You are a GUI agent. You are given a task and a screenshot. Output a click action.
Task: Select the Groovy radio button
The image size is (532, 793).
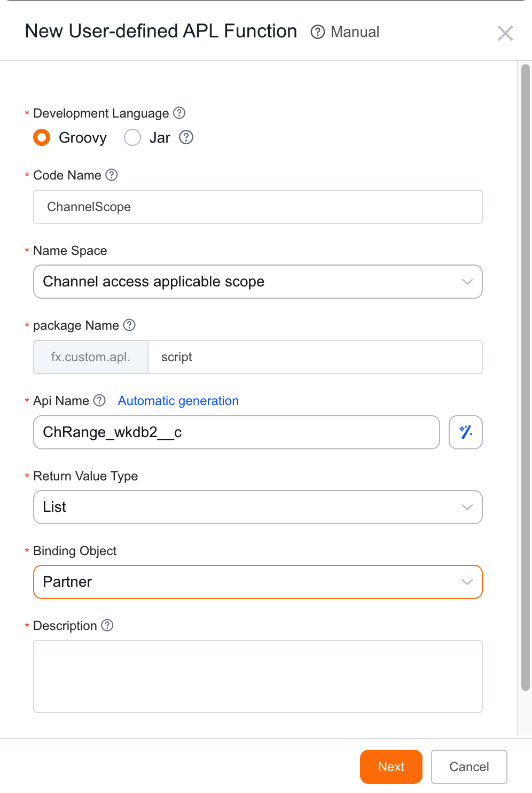click(42, 137)
